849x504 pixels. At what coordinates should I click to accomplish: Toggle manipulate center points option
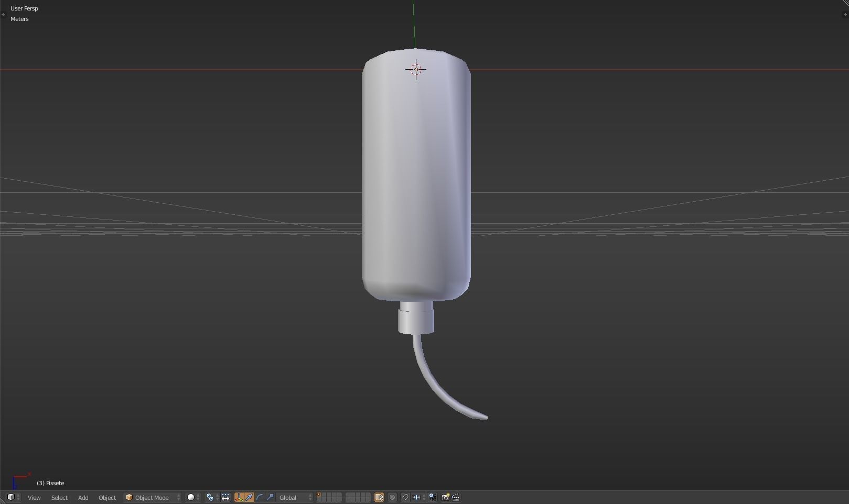pyautogui.click(x=225, y=497)
